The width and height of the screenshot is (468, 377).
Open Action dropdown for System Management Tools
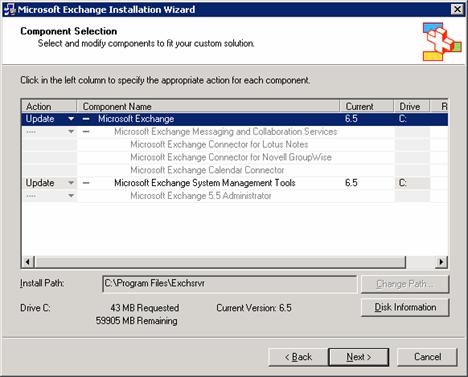point(71,183)
